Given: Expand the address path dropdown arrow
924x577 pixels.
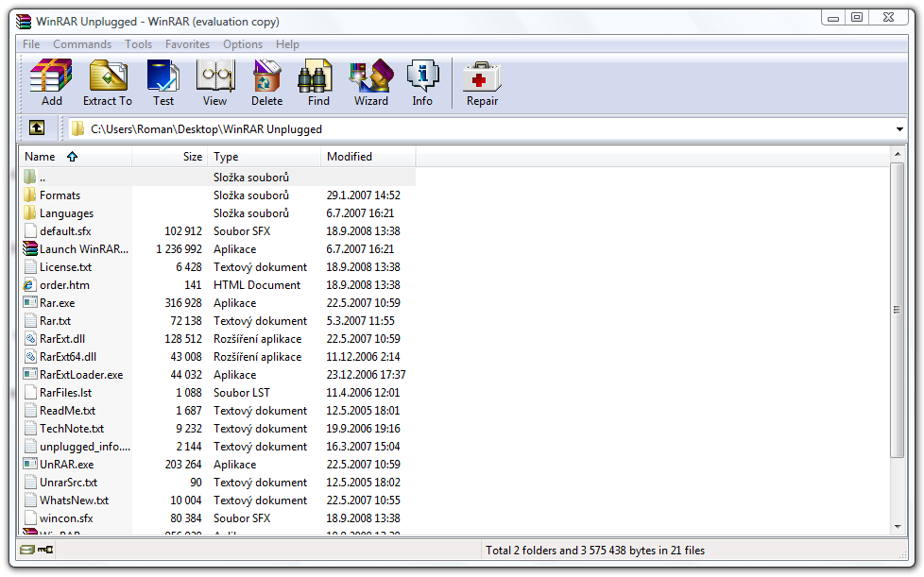Looking at the screenshot, I should coord(899,129).
